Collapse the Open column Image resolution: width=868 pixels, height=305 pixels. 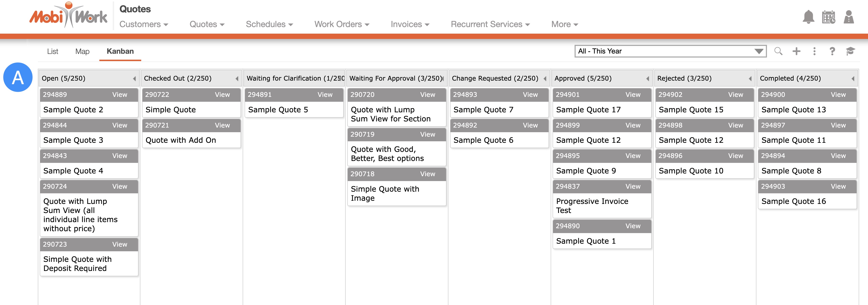tap(134, 78)
